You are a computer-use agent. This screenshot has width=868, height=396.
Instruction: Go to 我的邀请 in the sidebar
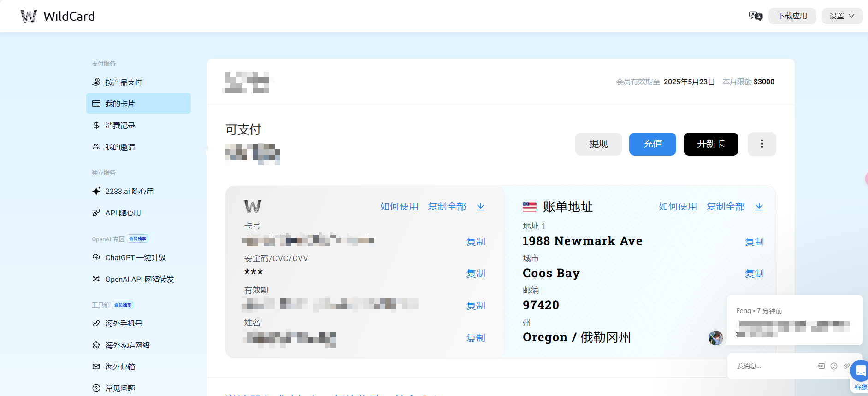click(138, 147)
